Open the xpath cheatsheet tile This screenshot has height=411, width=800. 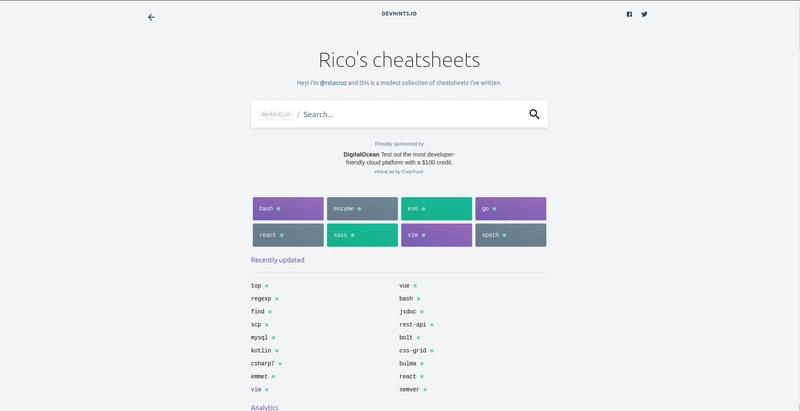[x=511, y=235]
